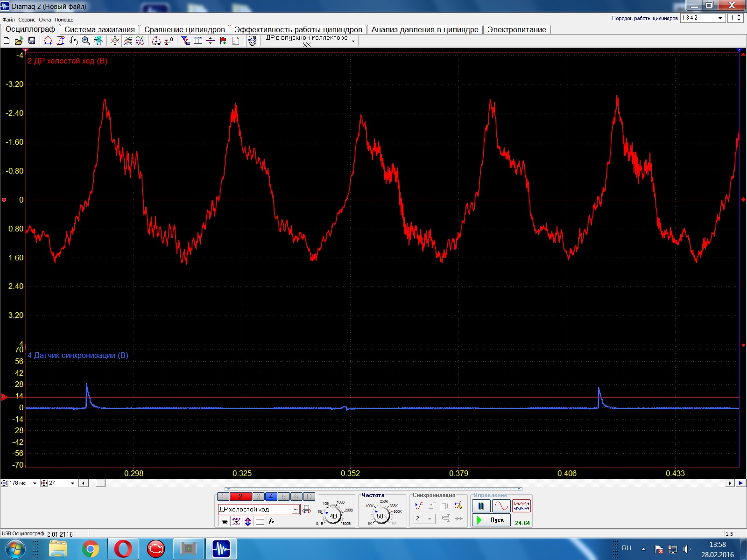Open the fx math function icon
The image size is (747, 560).
pyautogui.click(x=271, y=521)
